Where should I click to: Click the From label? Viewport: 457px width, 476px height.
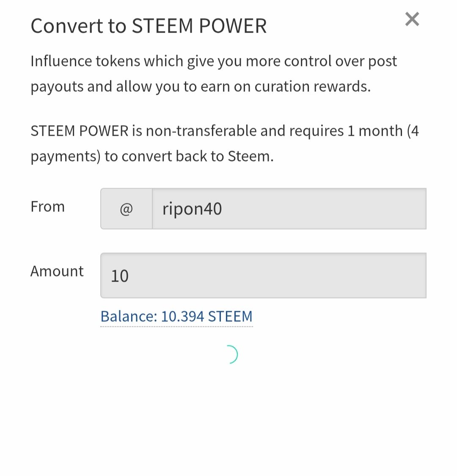coord(48,207)
